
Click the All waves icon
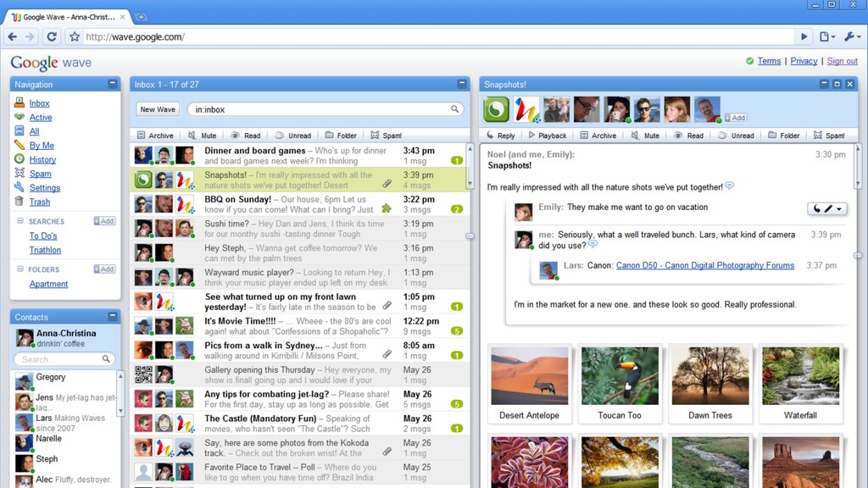click(19, 130)
